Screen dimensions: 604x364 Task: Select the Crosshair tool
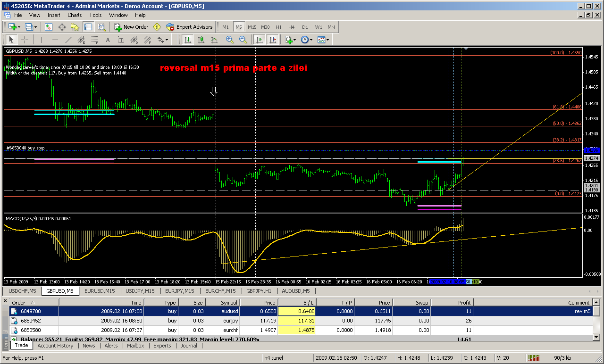pyautogui.click(x=25, y=40)
